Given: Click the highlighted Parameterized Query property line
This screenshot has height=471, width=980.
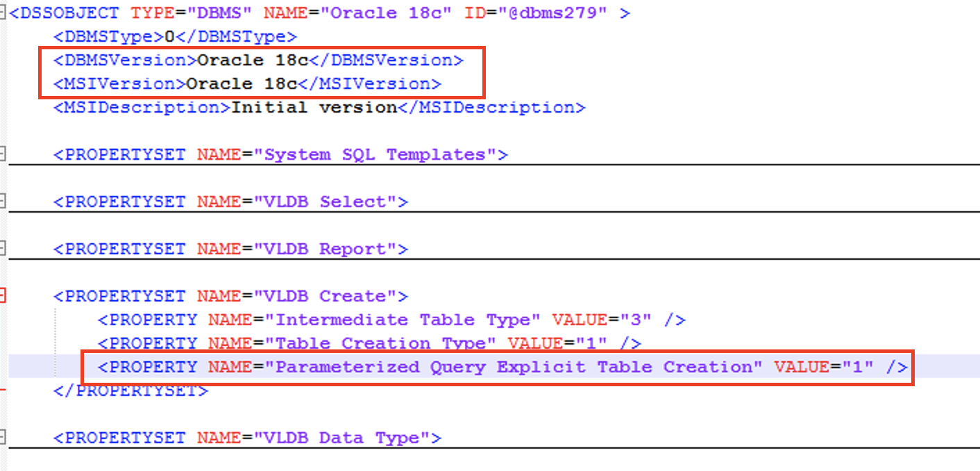Looking at the screenshot, I should point(486,367).
